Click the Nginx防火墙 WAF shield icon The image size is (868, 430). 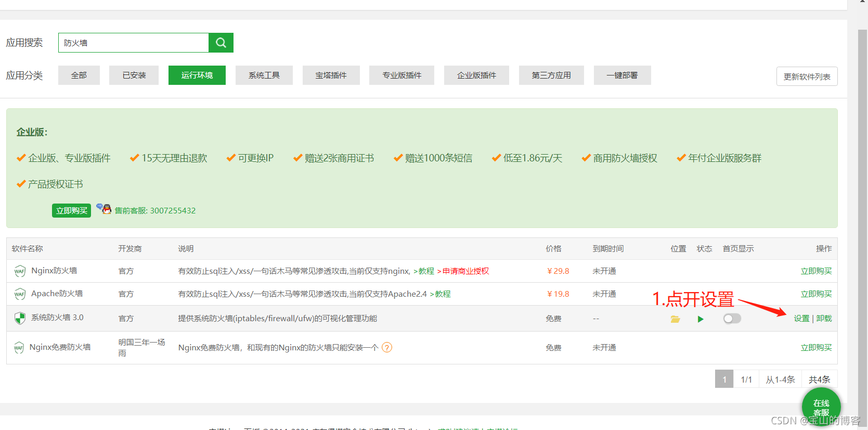click(20, 271)
